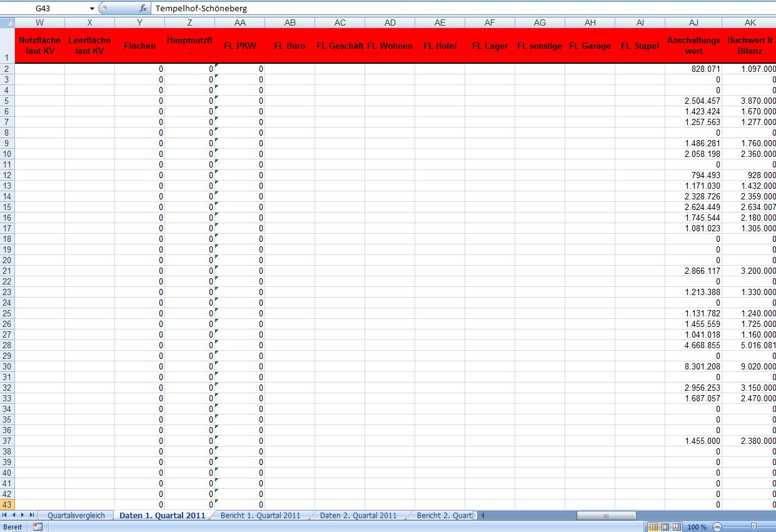Image resolution: width=776 pixels, height=532 pixels.
Task: Select column AA header
Action: point(240,23)
